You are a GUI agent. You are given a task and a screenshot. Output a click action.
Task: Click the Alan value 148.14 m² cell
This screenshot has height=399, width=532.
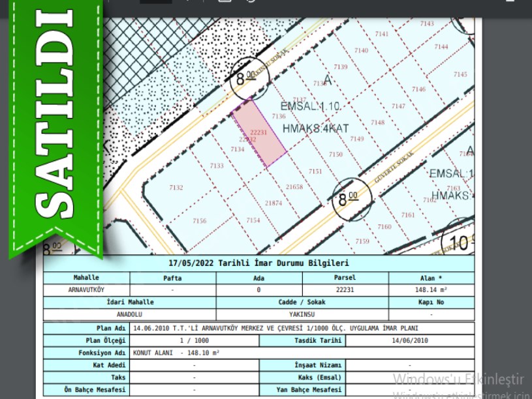click(x=431, y=289)
